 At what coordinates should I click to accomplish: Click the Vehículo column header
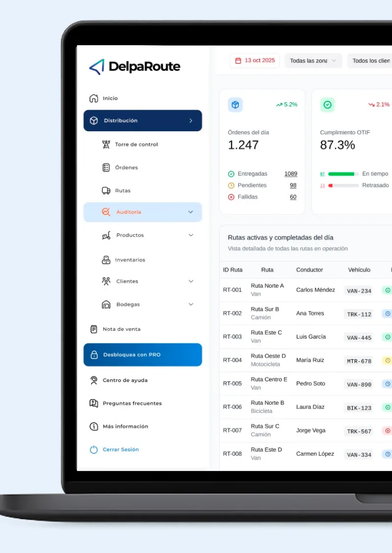[x=359, y=270]
